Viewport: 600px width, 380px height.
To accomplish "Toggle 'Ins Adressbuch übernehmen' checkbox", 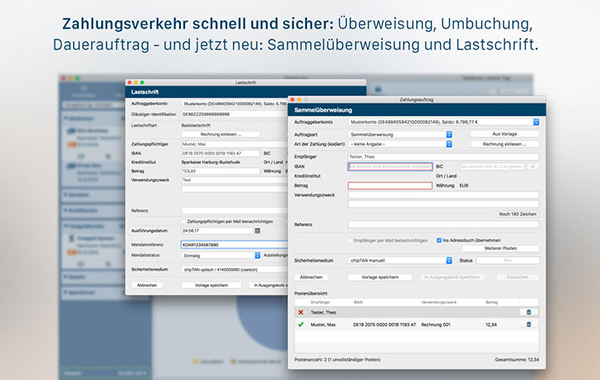I will (x=439, y=240).
